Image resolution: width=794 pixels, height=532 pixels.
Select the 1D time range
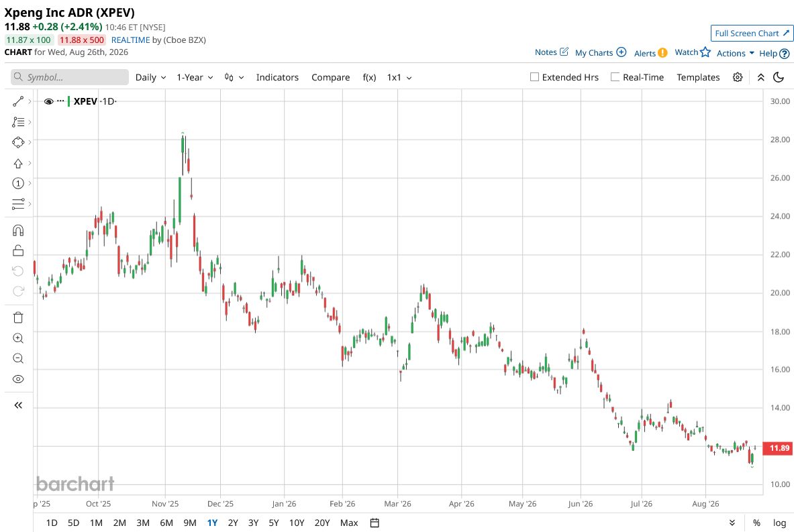tap(52, 523)
